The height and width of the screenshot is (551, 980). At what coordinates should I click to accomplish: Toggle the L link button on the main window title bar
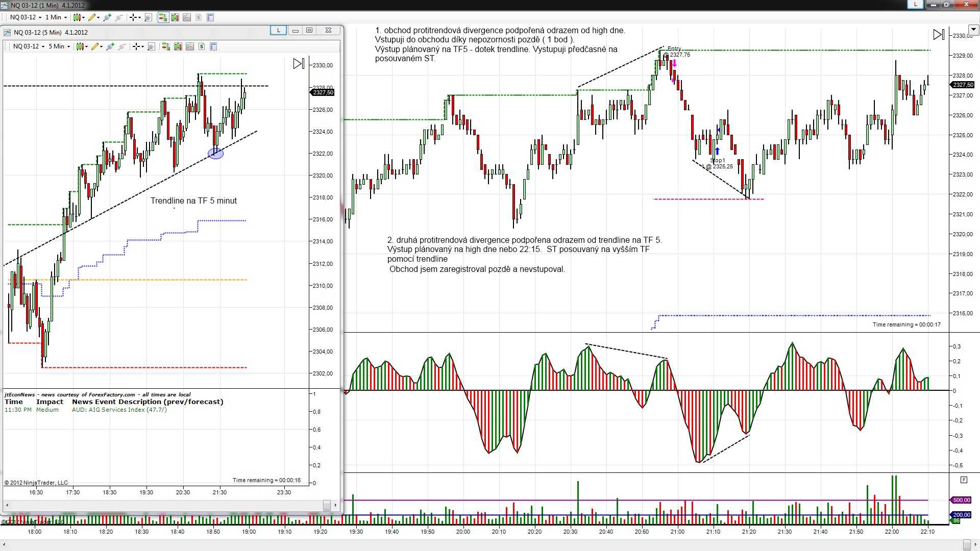tap(915, 4)
